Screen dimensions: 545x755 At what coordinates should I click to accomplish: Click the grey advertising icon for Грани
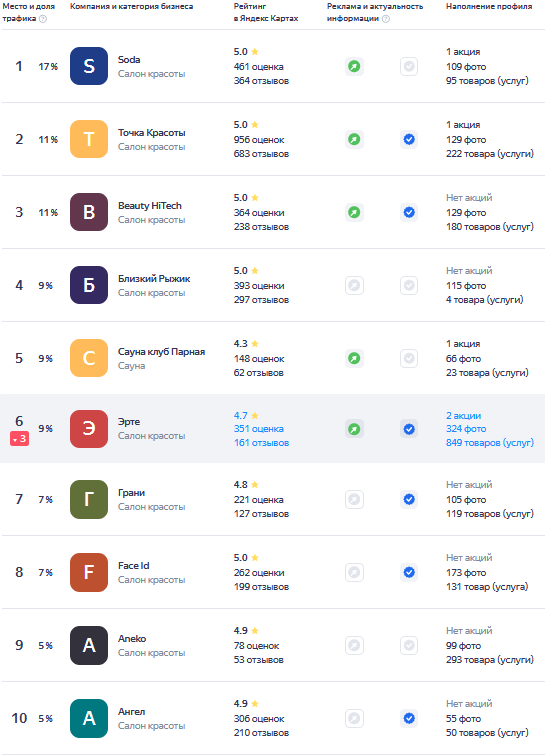pos(354,499)
